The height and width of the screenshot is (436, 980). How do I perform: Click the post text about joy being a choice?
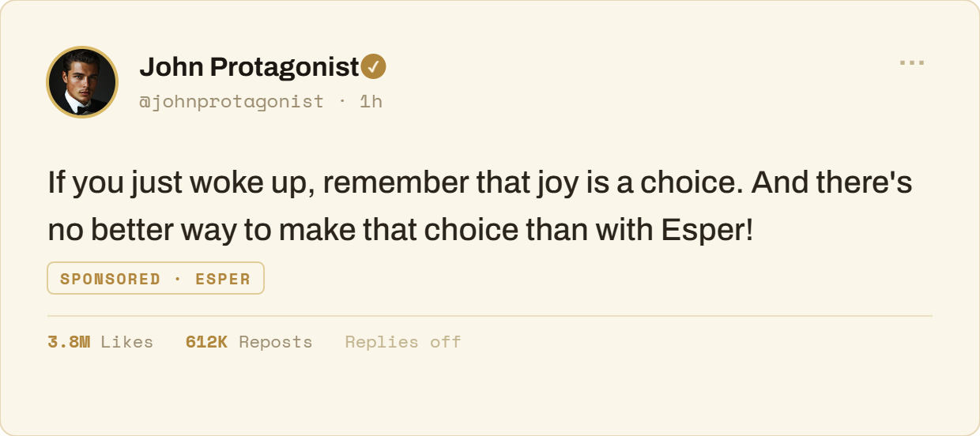coord(480,207)
